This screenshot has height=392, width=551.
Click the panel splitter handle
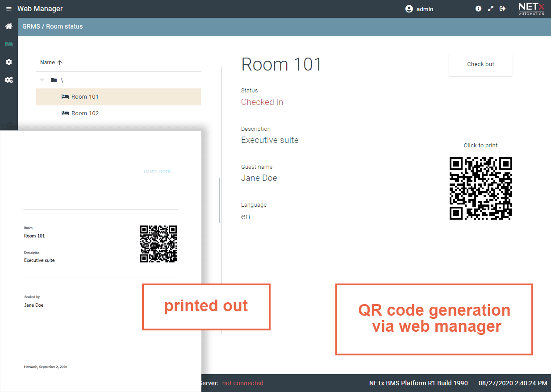pyautogui.click(x=221, y=200)
